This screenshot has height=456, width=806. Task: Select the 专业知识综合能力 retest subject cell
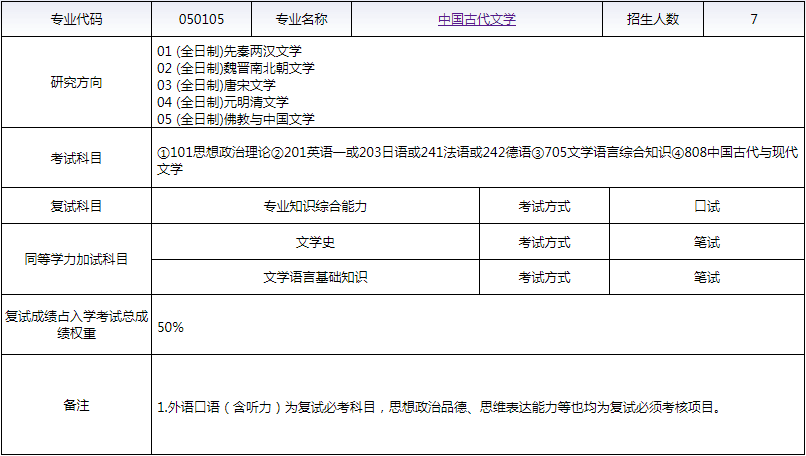click(x=315, y=207)
